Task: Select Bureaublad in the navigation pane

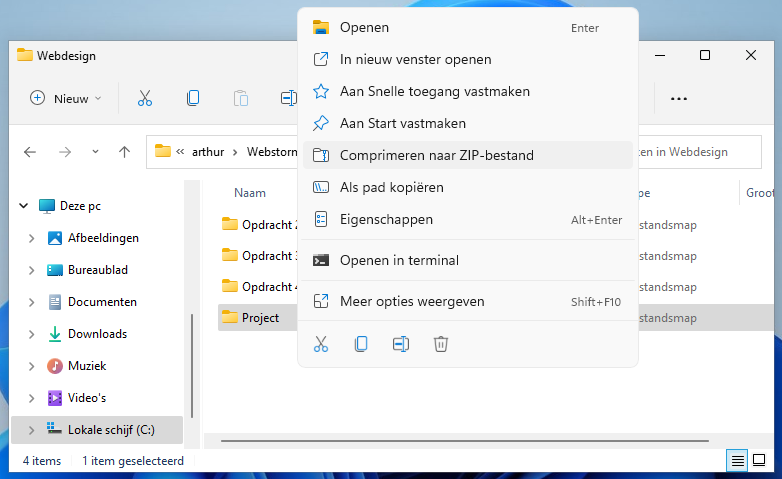Action: tap(98, 270)
